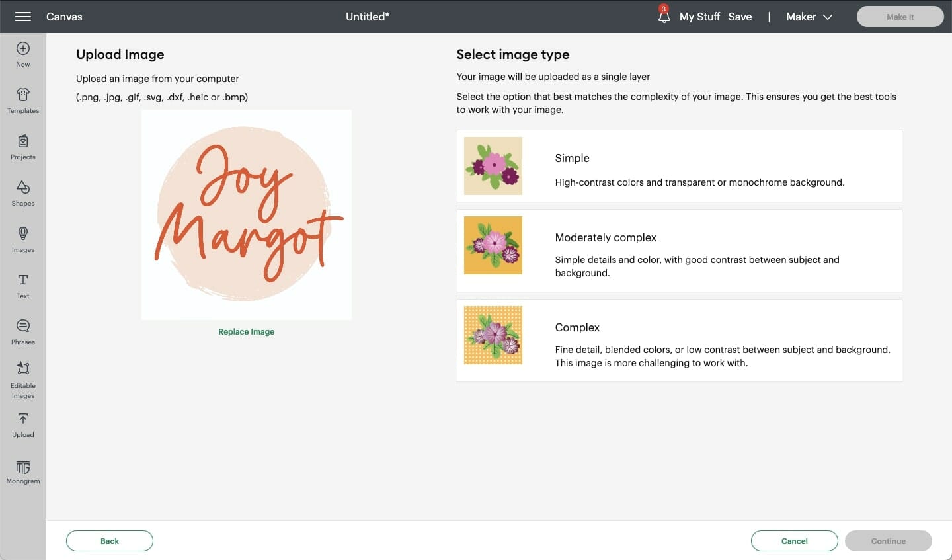Open Projects from the sidebar
The image size is (952, 560).
point(23,147)
